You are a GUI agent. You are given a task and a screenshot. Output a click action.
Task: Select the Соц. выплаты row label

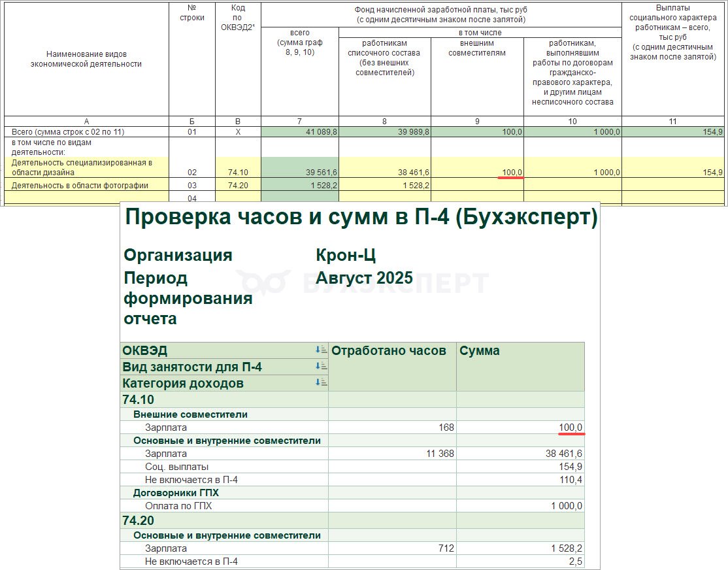pyautogui.click(x=177, y=467)
